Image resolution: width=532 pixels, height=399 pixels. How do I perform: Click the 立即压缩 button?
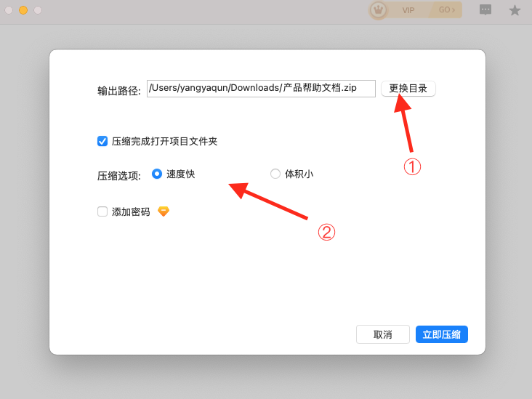click(441, 334)
